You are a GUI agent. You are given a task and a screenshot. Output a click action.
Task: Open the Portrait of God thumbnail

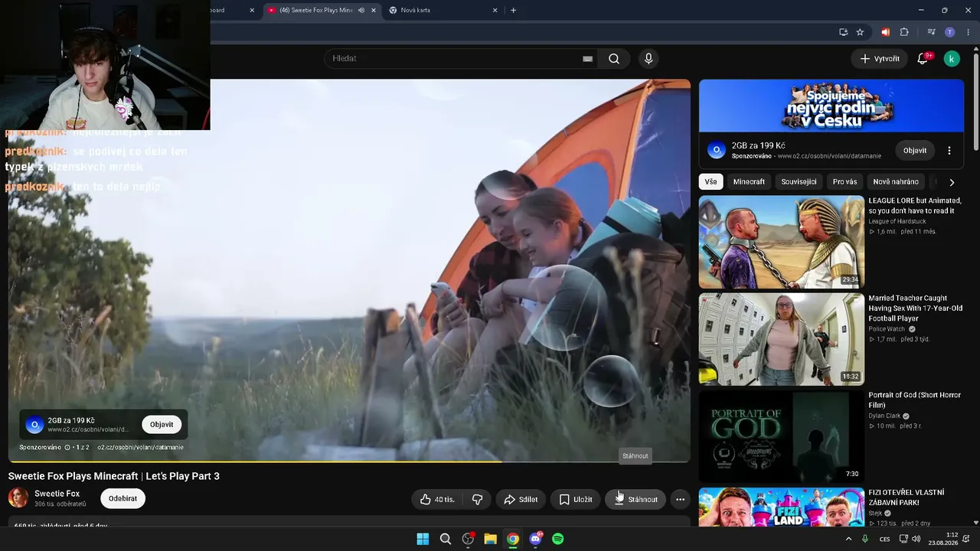tap(782, 436)
